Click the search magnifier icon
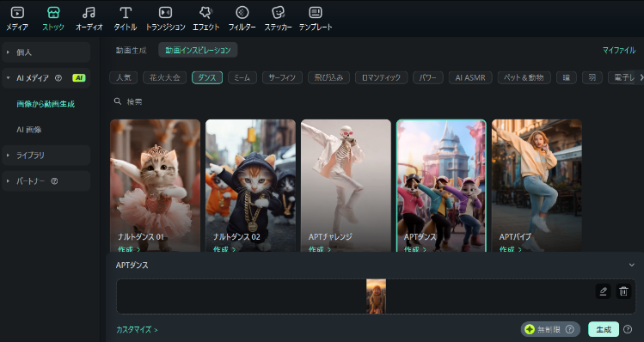Image resolution: width=644 pixels, height=342 pixels. (x=118, y=101)
